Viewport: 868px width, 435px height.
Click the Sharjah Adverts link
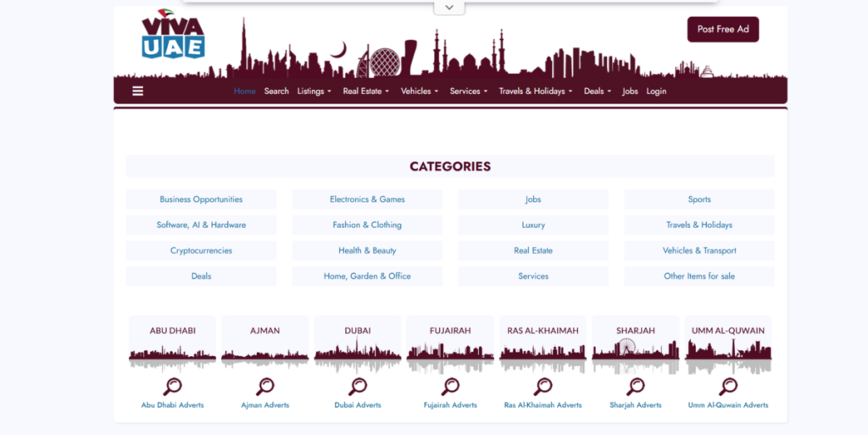click(636, 405)
